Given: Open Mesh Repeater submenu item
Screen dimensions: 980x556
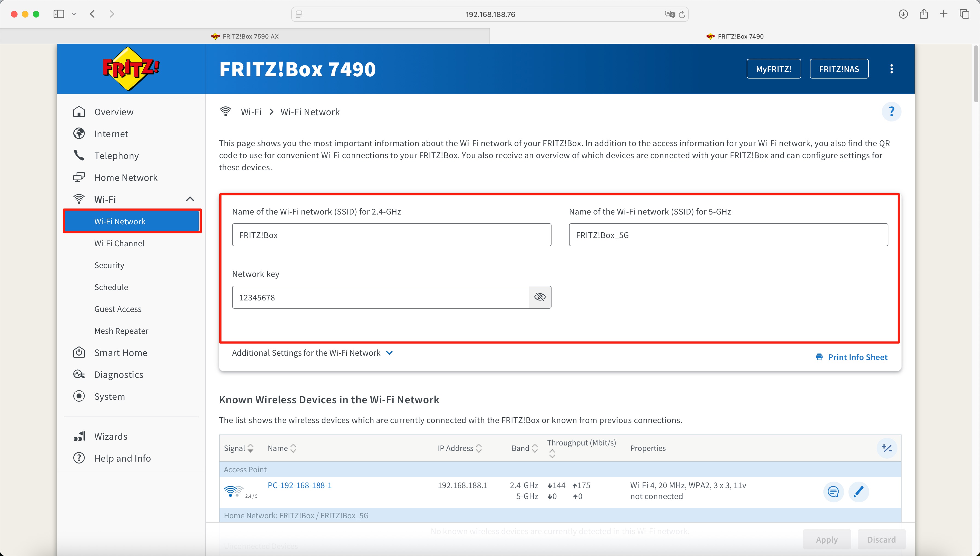Looking at the screenshot, I should [121, 331].
